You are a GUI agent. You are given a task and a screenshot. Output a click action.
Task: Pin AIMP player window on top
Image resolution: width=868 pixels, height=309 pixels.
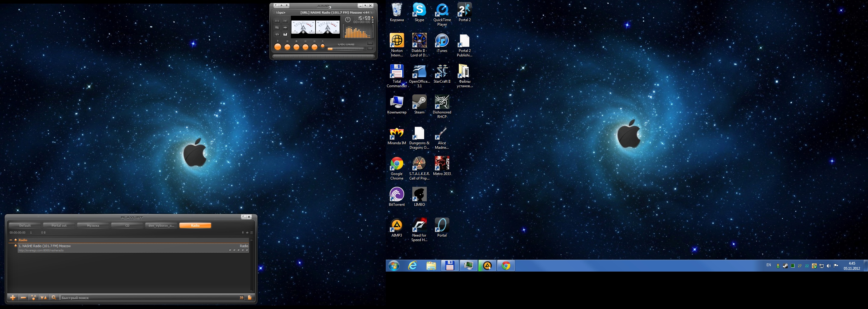[x=365, y=6]
